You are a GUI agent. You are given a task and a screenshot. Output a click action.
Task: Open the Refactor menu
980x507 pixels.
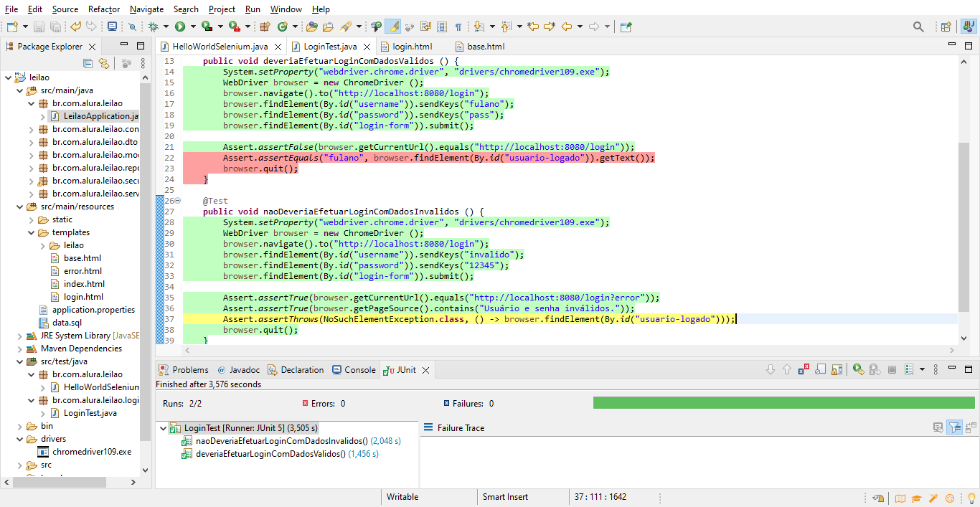pos(104,9)
